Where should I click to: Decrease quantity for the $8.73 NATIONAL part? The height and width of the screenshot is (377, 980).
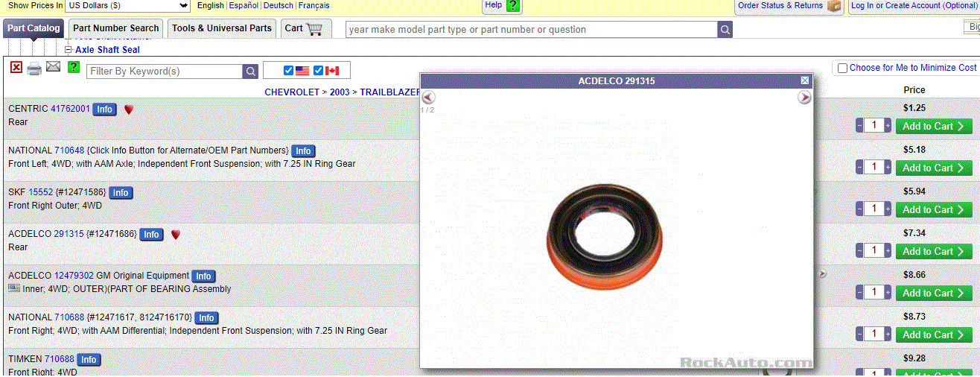coord(859,335)
